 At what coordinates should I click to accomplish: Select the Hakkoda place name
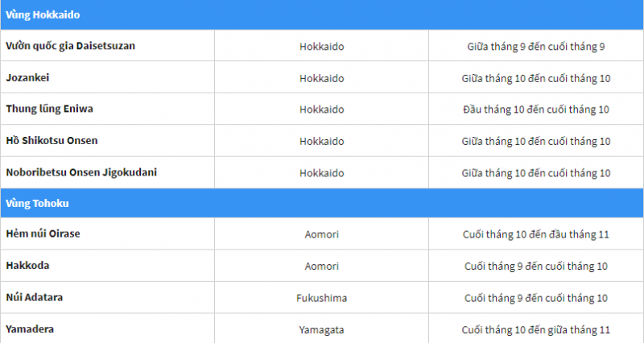(x=28, y=266)
